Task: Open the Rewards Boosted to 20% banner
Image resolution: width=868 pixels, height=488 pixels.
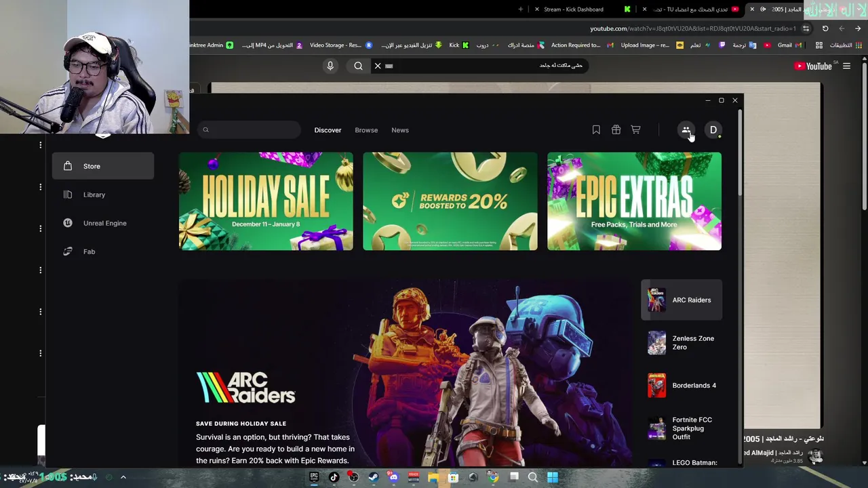Action: 450,201
